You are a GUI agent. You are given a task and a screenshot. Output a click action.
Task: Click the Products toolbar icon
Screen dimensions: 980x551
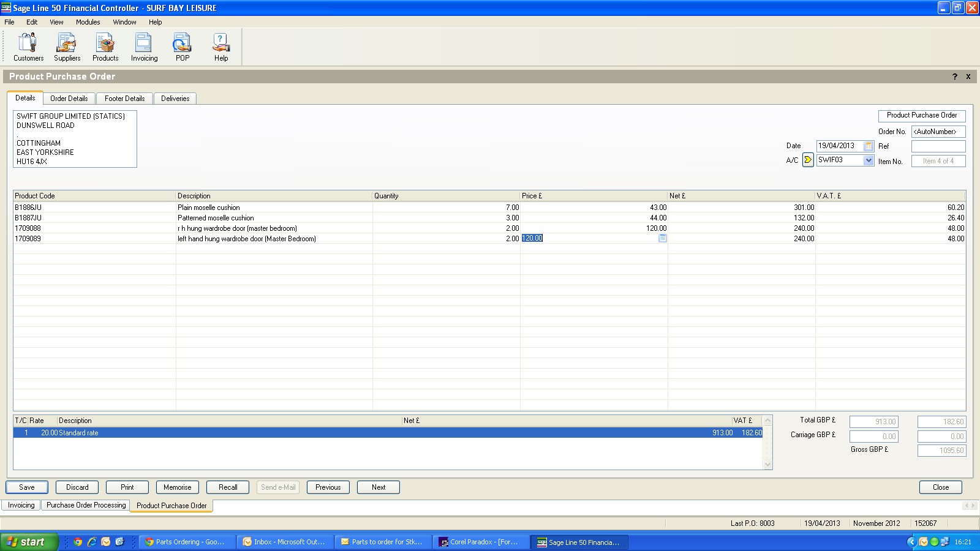click(105, 47)
